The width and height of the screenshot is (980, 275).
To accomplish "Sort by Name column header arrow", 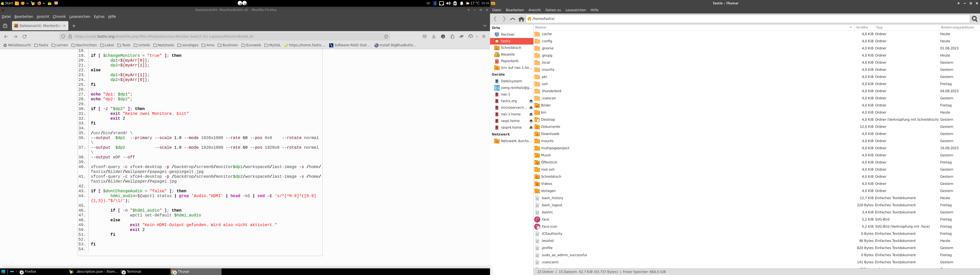I will [x=851, y=27].
